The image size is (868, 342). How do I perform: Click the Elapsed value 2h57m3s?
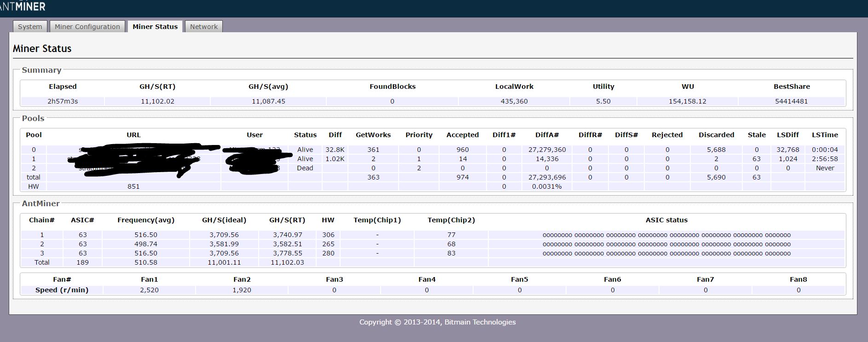(63, 101)
